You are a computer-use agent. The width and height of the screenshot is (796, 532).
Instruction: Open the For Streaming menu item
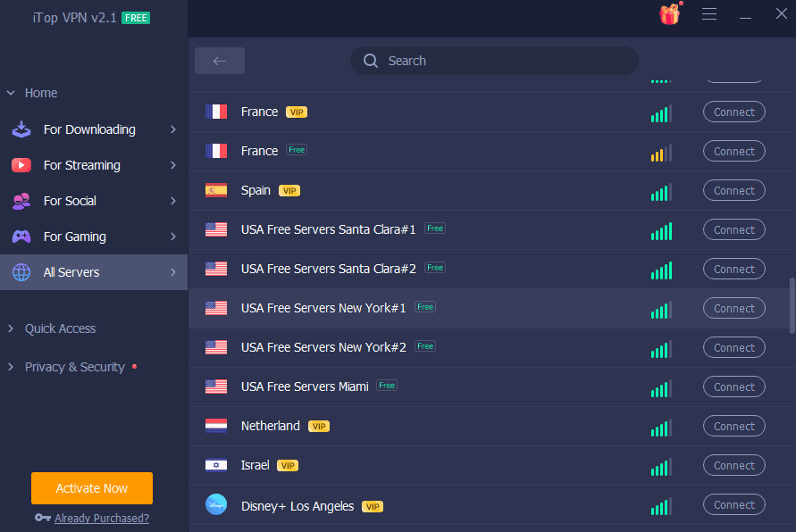point(94,165)
